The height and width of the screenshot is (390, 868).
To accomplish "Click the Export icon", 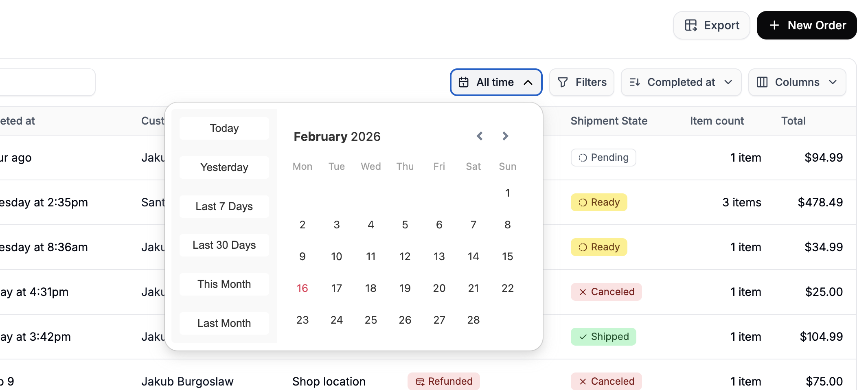I will pos(691,25).
